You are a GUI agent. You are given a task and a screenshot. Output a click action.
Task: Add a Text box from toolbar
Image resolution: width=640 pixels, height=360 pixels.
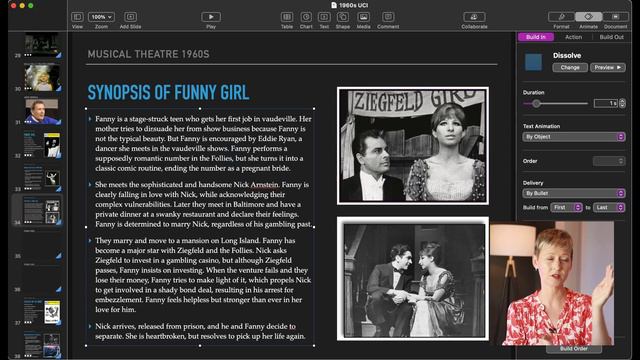[x=324, y=17]
